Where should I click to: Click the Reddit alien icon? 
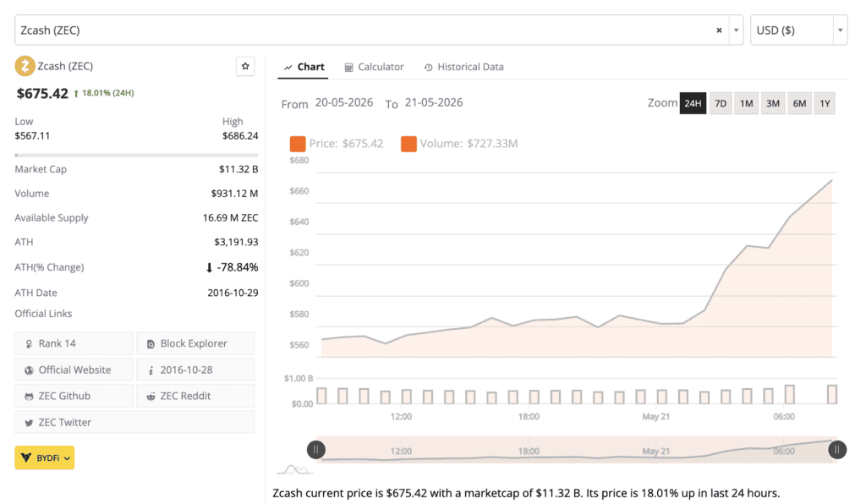pyautogui.click(x=151, y=397)
